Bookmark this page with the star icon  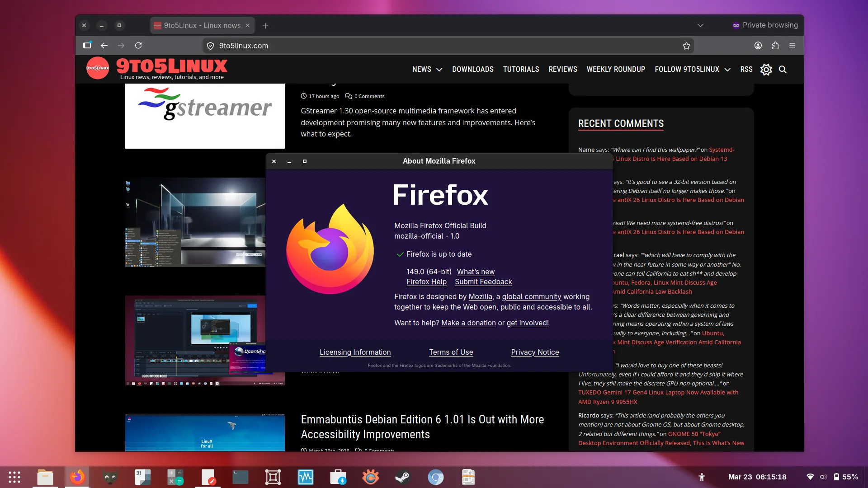tap(686, 46)
